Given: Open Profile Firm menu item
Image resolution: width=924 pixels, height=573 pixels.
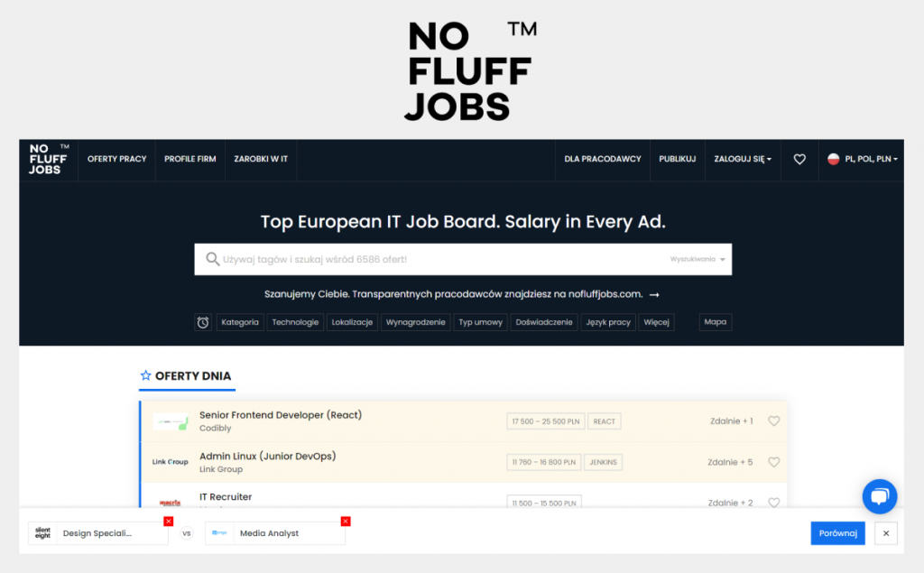Looking at the screenshot, I should [x=189, y=159].
